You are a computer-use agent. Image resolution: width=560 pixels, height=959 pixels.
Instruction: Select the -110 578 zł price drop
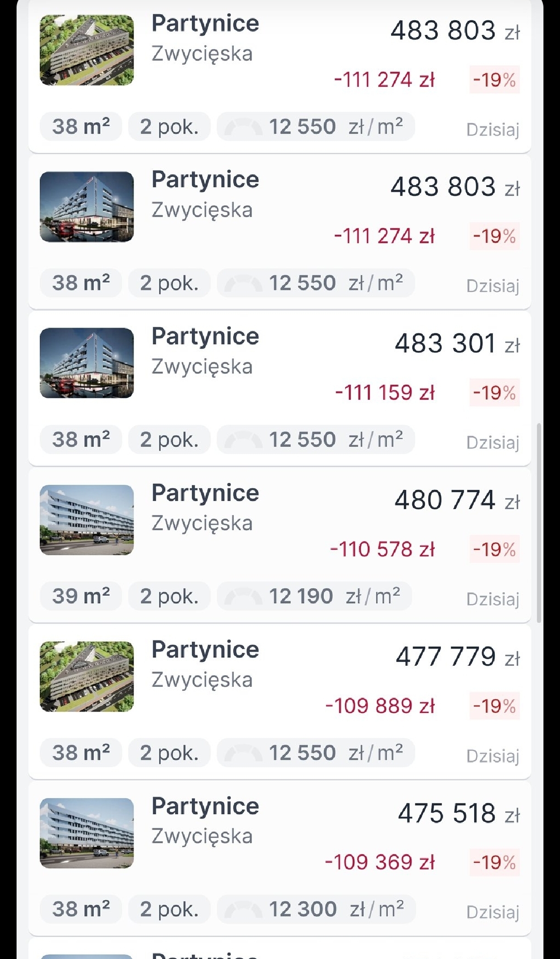tap(382, 549)
